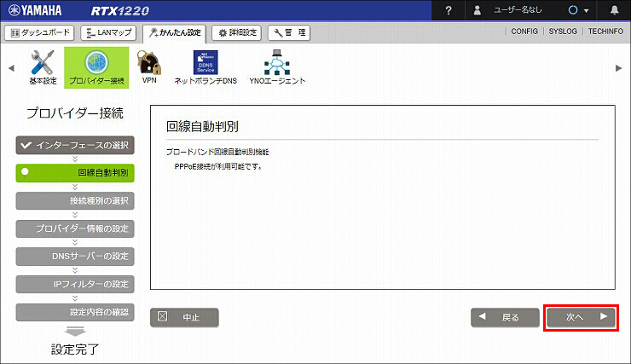
Task: Open the help question mark icon
Action: pyautogui.click(x=449, y=10)
